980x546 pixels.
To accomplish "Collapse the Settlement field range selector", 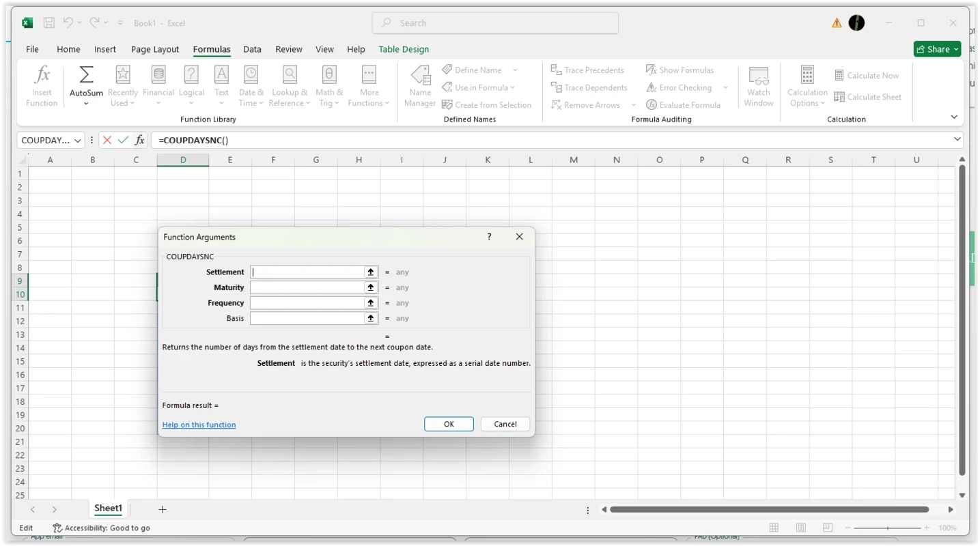I will [x=371, y=272].
